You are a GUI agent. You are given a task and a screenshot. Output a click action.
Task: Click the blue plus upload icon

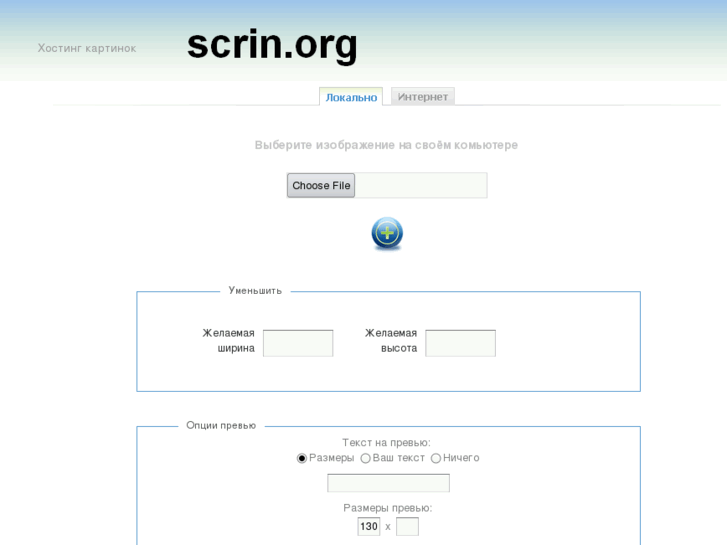[387, 233]
